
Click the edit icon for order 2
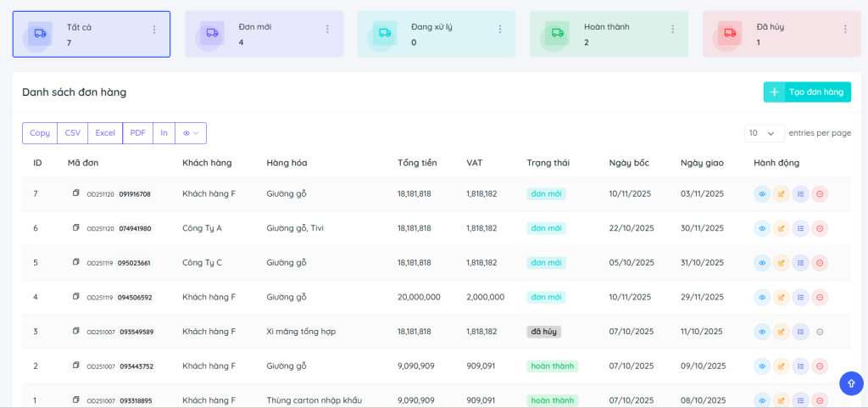coord(782,366)
